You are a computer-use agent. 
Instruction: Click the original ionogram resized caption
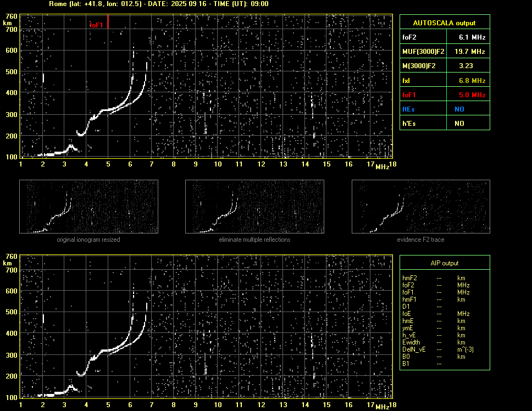[88, 240]
